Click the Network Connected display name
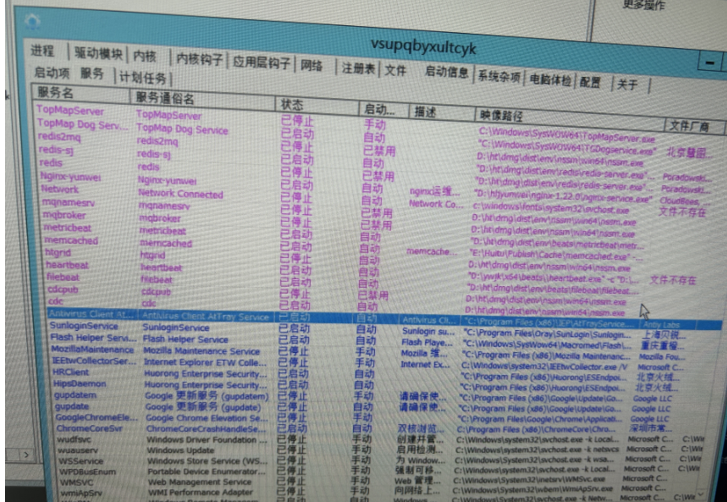The height and width of the screenshot is (502, 727). [181, 194]
